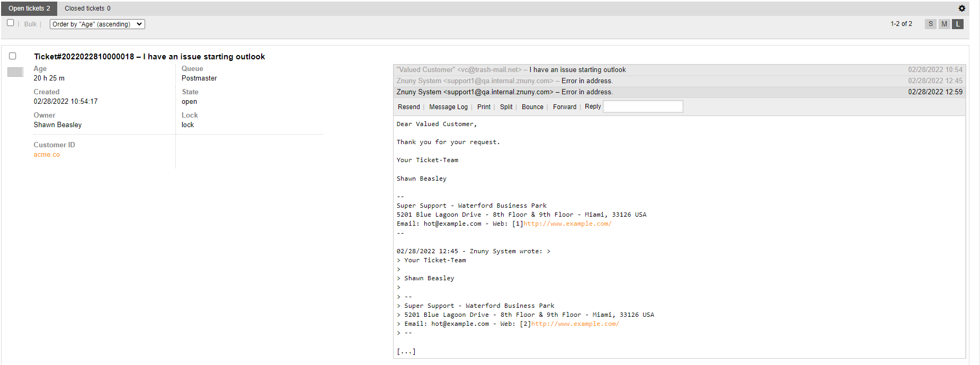Open the Order by Age dropdown

tap(97, 24)
